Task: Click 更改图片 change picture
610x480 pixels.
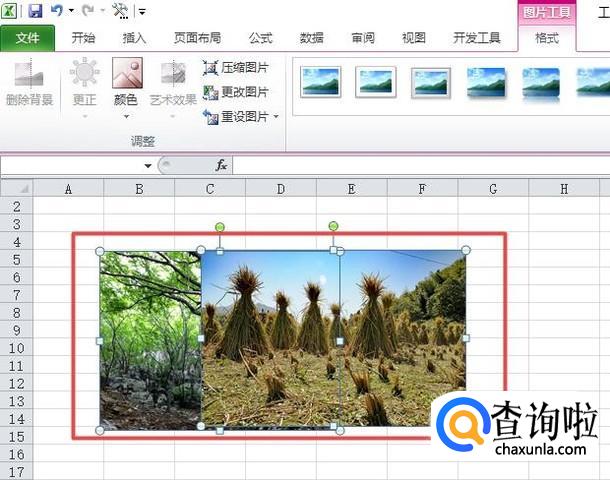Action: 236,92
